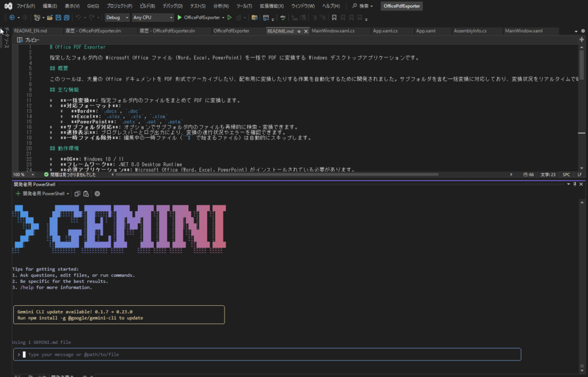Viewport: 588px width, 377px height.
Task: Toggle the SPC indentation indicator
Action: (566, 174)
